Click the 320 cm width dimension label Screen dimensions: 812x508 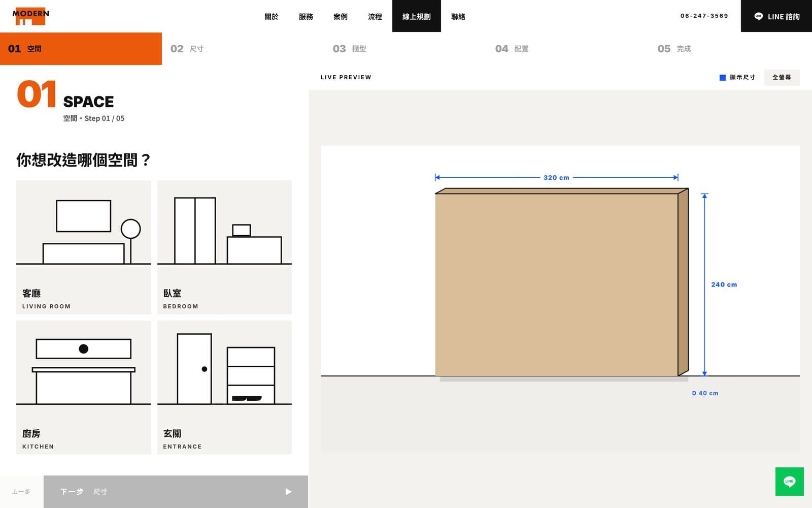click(556, 178)
